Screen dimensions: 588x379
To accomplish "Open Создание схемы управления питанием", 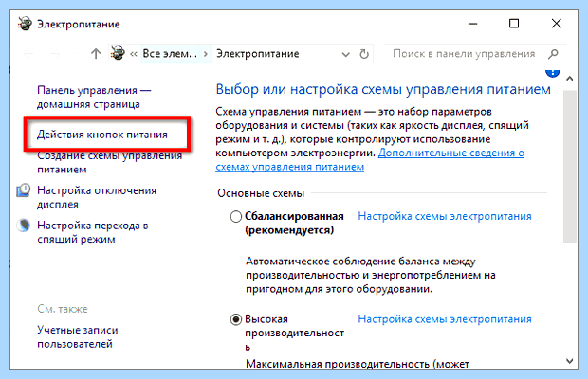I will [109, 163].
